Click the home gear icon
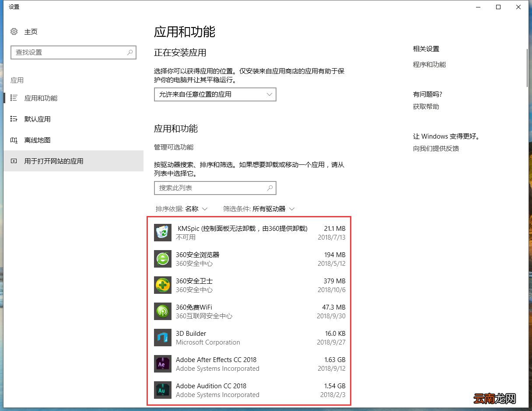Viewport: 532px width, 411px height. coord(14,31)
